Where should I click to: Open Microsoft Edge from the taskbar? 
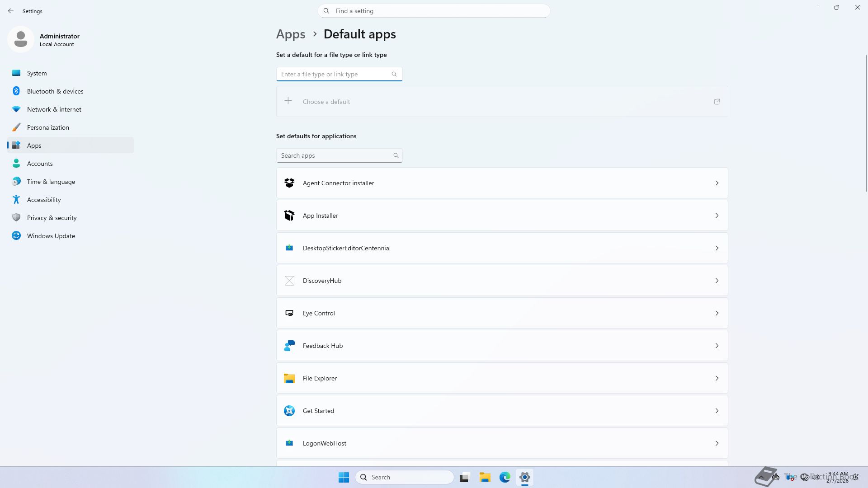point(505,477)
